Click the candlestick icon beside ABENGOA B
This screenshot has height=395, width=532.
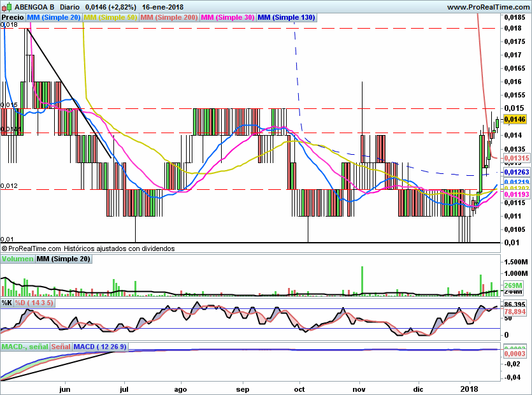pos(6,7)
